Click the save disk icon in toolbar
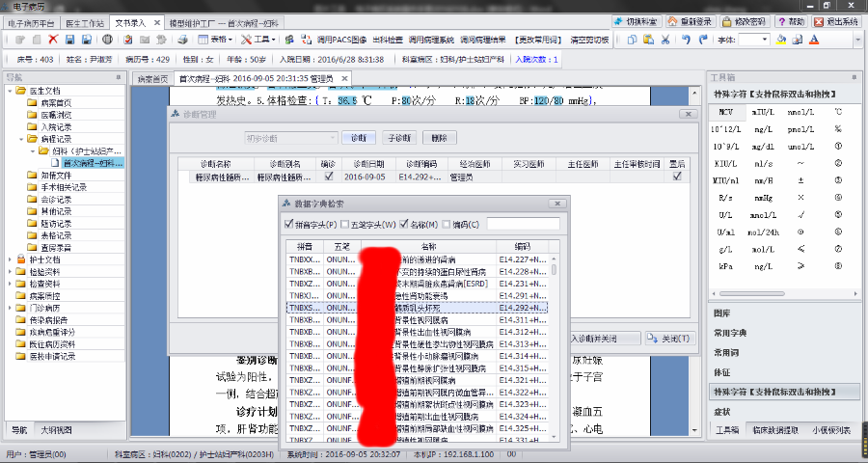 [x=69, y=40]
